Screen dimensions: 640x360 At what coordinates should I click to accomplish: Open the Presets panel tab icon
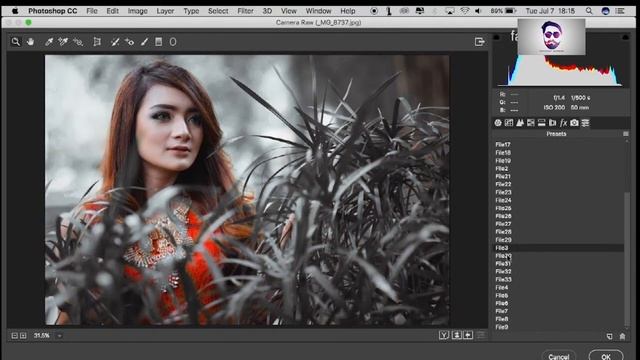(x=585, y=123)
